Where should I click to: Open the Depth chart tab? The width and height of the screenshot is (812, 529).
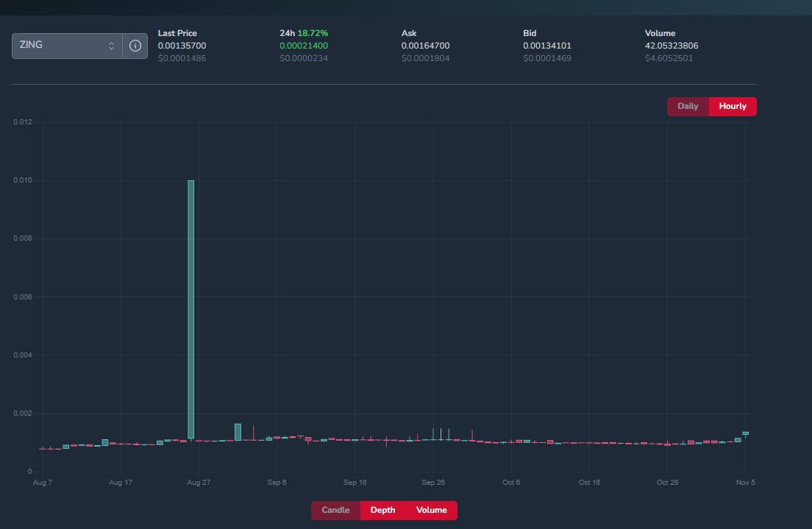point(382,510)
